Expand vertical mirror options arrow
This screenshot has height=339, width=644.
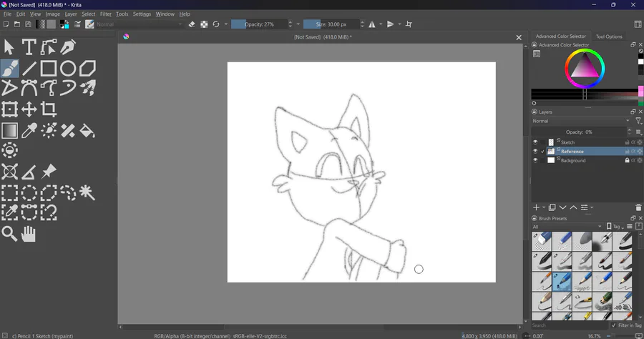tap(399, 24)
